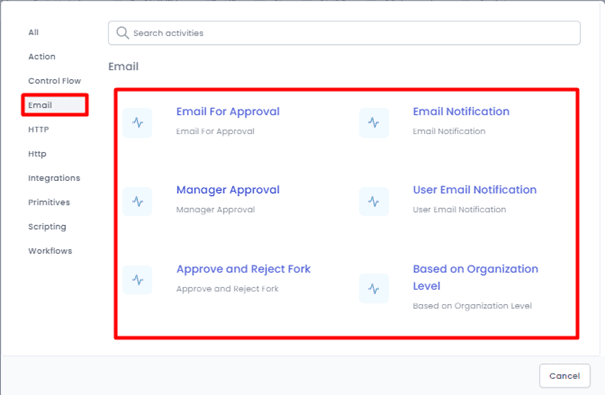Screen dimensions: 605x395
Task: Click gray 'User Email Notification' description text
Action: pyautogui.click(x=460, y=210)
